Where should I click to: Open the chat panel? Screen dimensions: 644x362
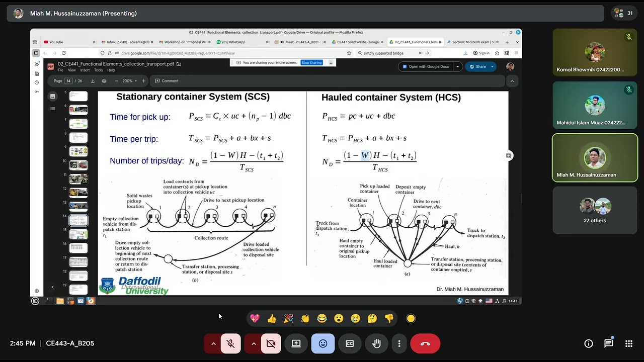[x=608, y=343]
